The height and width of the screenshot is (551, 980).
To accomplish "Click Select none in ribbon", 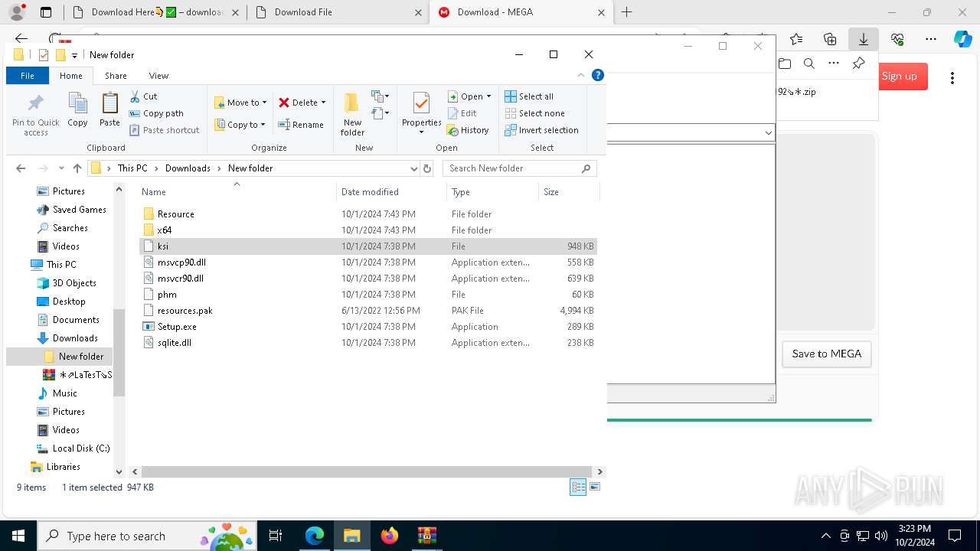I will pos(535,113).
